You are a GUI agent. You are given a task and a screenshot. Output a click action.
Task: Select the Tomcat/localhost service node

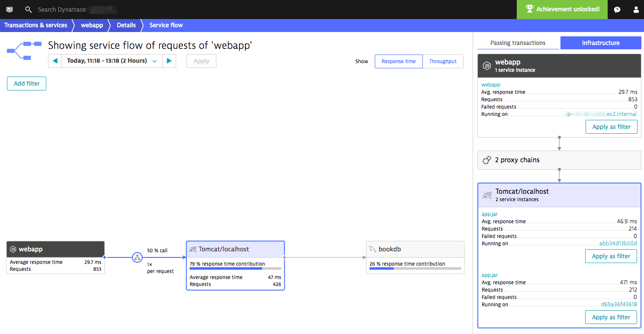tap(235, 265)
